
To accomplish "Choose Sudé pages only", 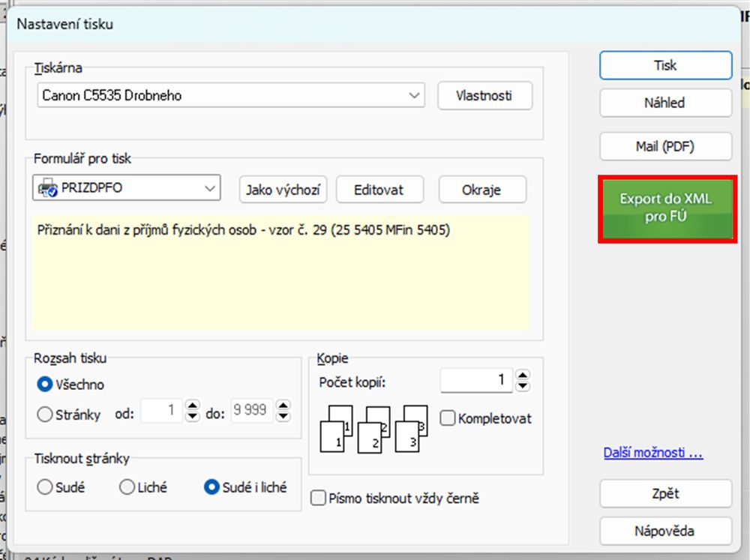I will pyautogui.click(x=45, y=487).
